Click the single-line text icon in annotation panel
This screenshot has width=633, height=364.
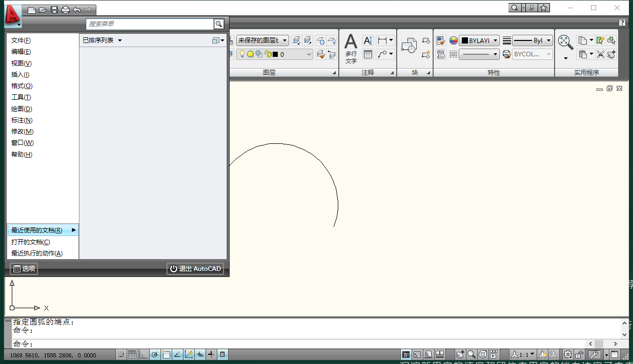coord(368,40)
